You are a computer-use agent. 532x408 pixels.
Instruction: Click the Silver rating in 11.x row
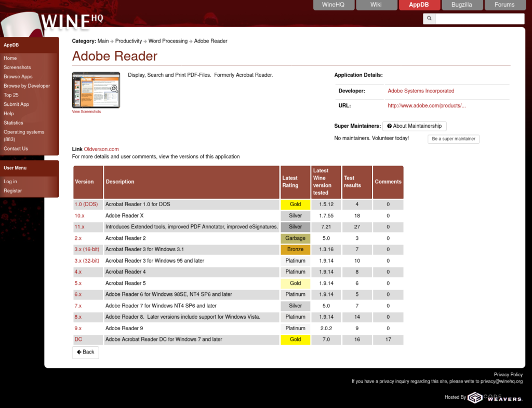point(295,227)
